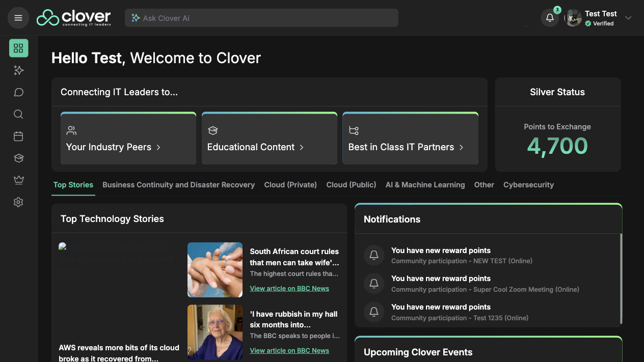Click the notification bell with badge 3

pyautogui.click(x=550, y=18)
